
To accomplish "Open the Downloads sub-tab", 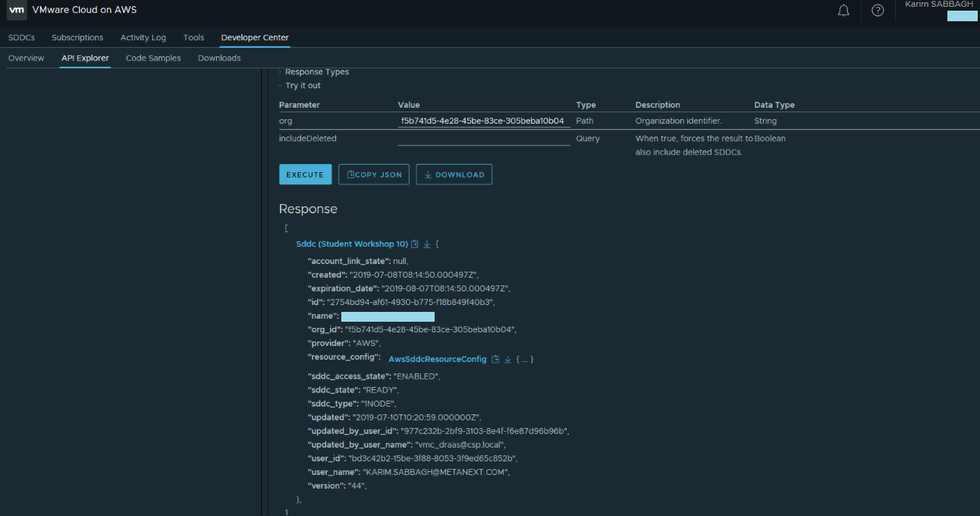I will coord(219,58).
